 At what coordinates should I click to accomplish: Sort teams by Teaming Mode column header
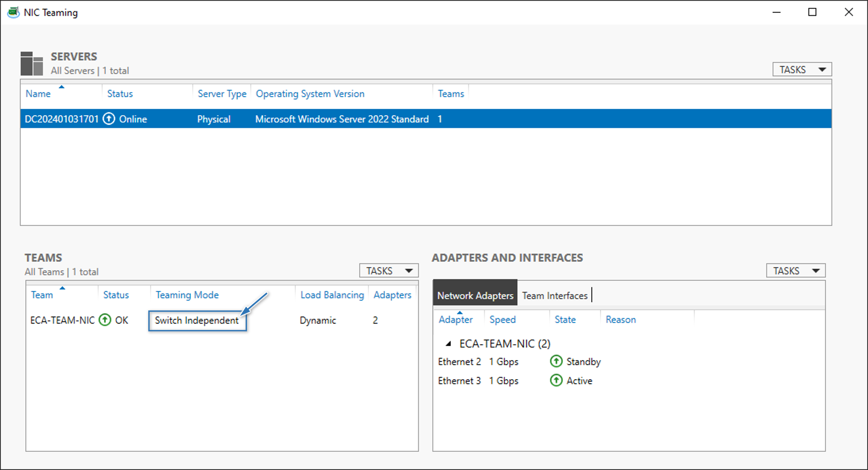tap(187, 295)
